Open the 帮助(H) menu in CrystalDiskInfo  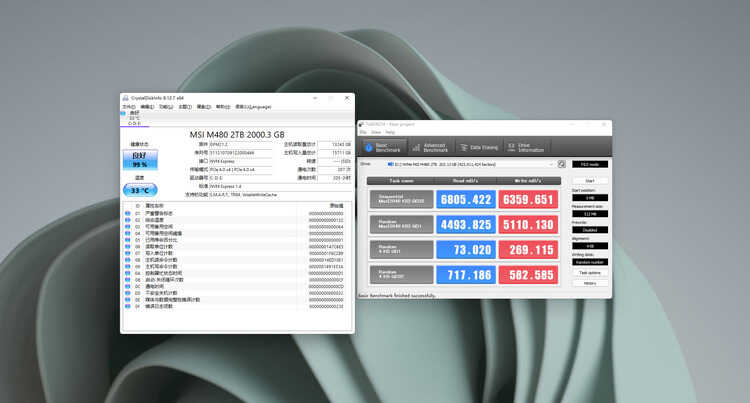tap(223, 107)
